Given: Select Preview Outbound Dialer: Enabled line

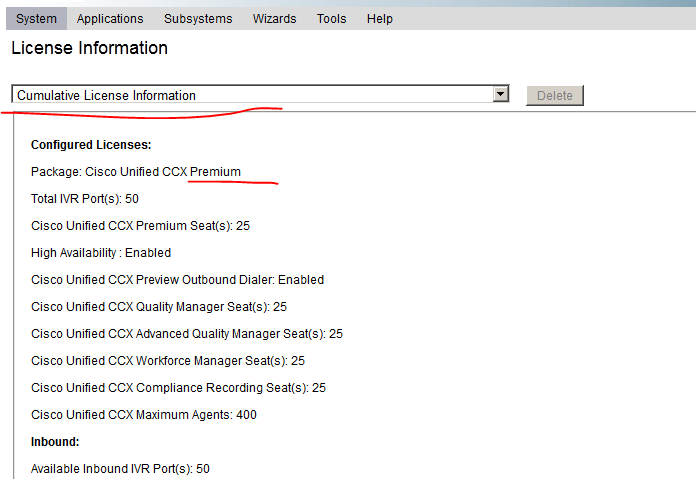Looking at the screenshot, I should (x=177, y=280).
